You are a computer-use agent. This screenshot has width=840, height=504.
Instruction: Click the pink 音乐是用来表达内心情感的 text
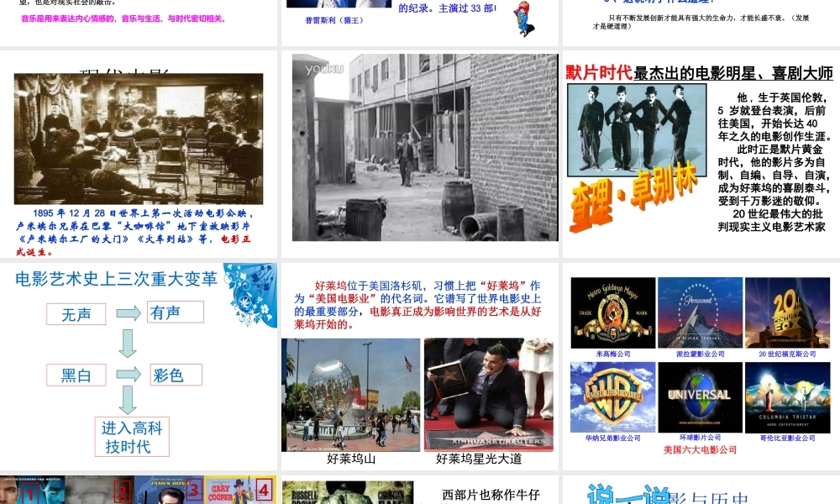123,18
